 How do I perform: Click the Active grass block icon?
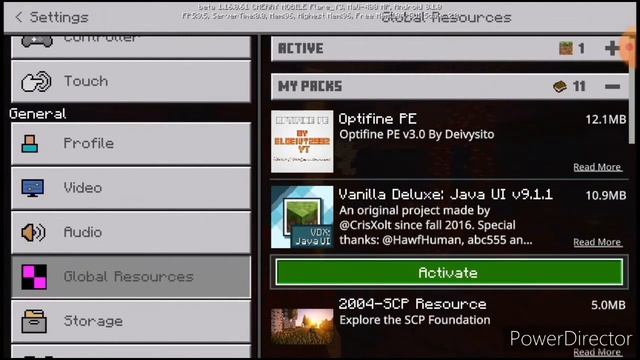click(566, 48)
